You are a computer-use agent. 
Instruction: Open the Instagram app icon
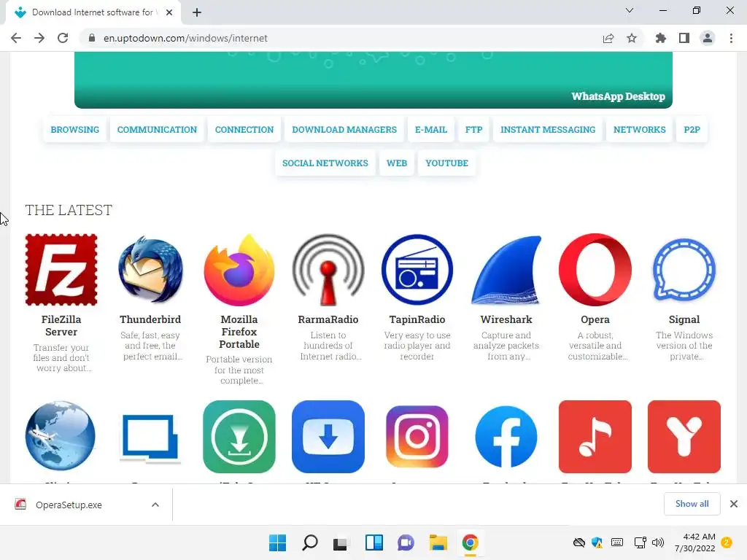tap(417, 437)
